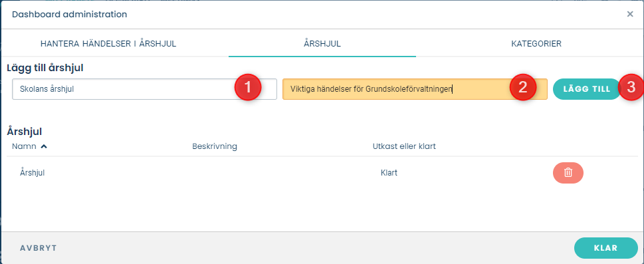Click the red circle marker number 3
644x264 pixels.
[631, 87]
